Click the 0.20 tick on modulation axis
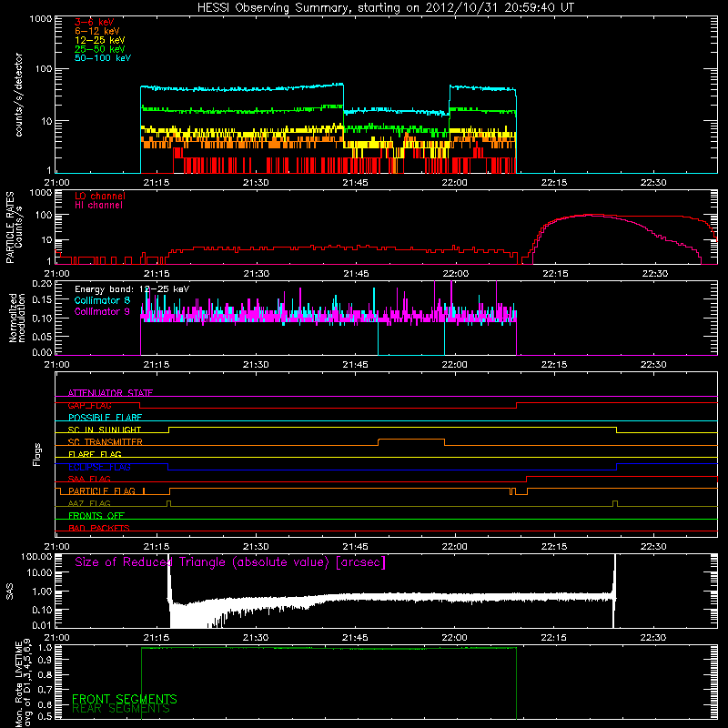This screenshot has height=728, width=728. coord(41,284)
